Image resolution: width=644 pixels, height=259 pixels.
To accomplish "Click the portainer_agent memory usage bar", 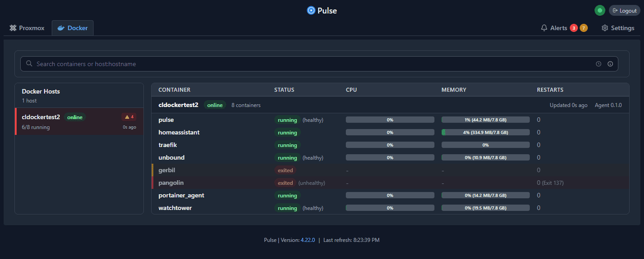I will (x=486, y=196).
